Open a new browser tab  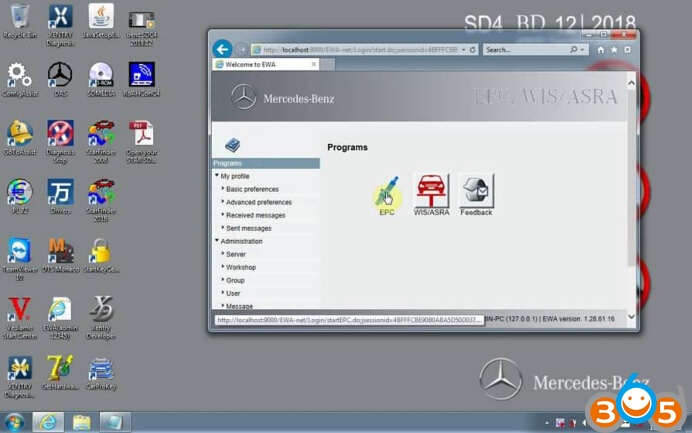[327, 64]
